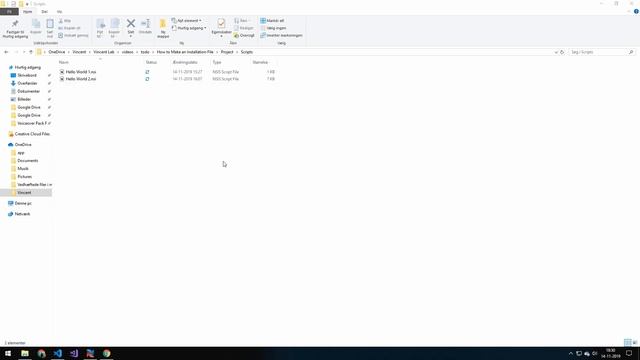
Task: Open the Windows Start menu
Action: 8,353
